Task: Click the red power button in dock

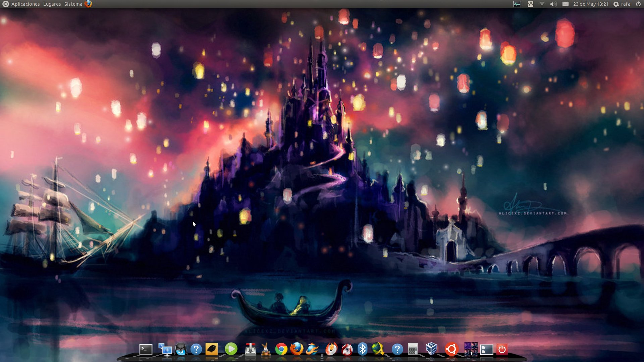Action: [502, 350]
